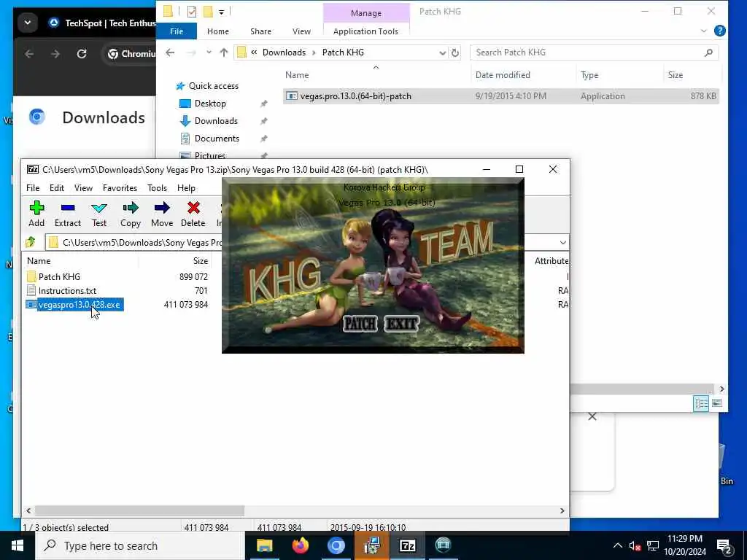The width and height of the screenshot is (747, 560).
Task: Go back in File Explorer navigation
Action: (x=170, y=52)
